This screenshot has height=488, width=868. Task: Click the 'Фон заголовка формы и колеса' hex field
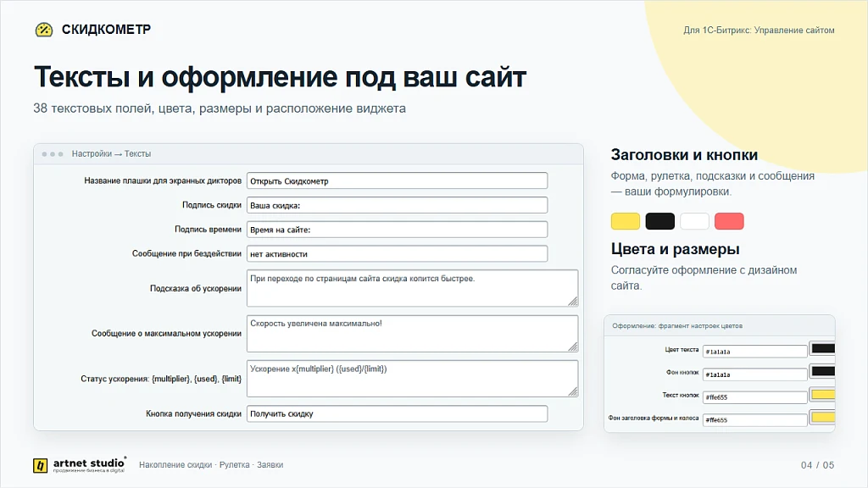[755, 420]
